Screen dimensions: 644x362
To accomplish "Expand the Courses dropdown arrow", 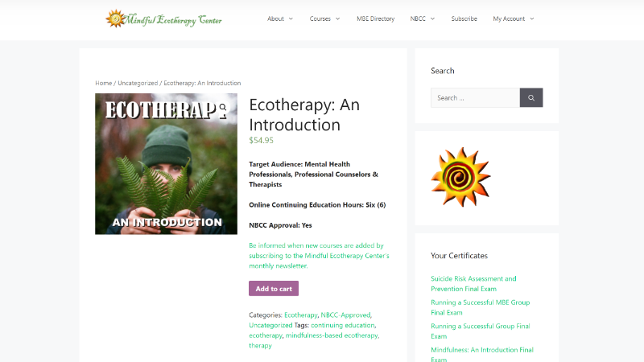I will click(x=337, y=19).
